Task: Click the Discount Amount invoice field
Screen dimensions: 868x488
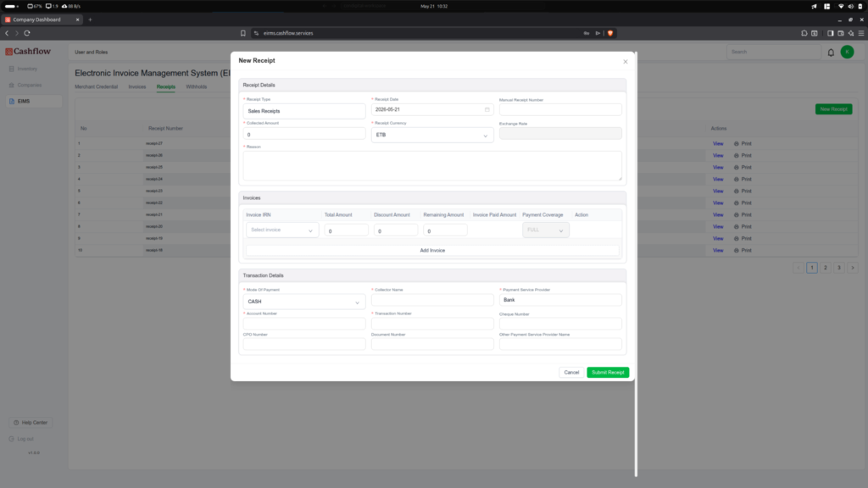Action: 396,230
